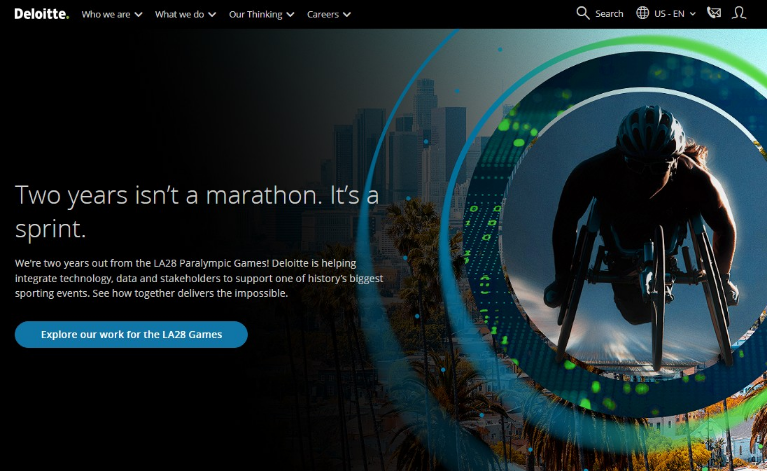Expand the chevron next to Who we are
The height and width of the screenshot is (471, 767).
[138, 15]
